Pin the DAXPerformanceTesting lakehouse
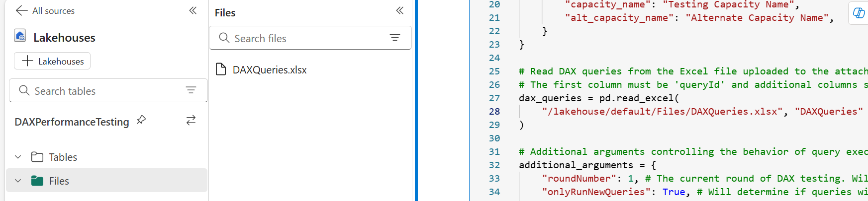Image resolution: width=868 pixels, height=201 pixels. [x=141, y=120]
